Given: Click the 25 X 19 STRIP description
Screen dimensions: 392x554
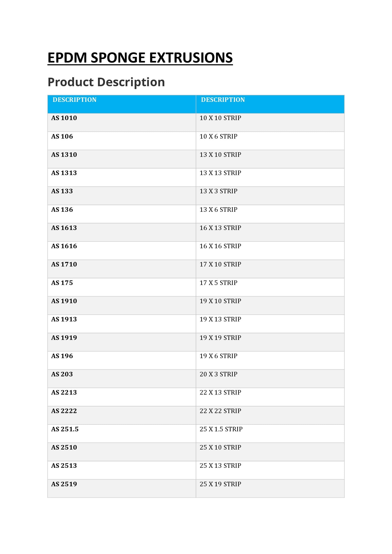Looking at the screenshot, I should 220,484.
